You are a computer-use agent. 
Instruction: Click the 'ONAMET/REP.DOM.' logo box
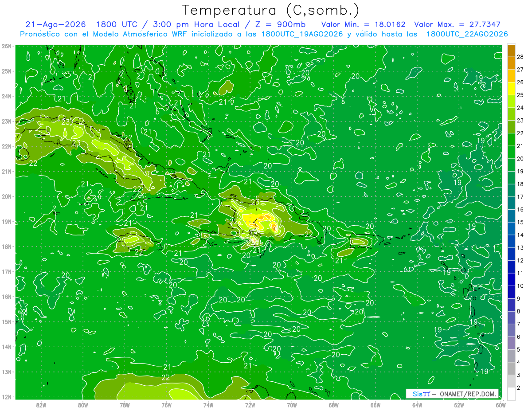tap(452, 394)
